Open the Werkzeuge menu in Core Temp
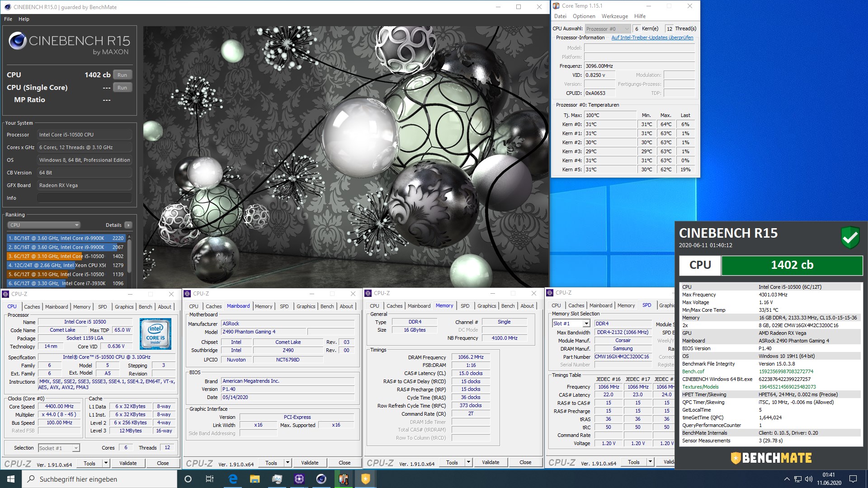The image size is (868, 488). pos(614,16)
